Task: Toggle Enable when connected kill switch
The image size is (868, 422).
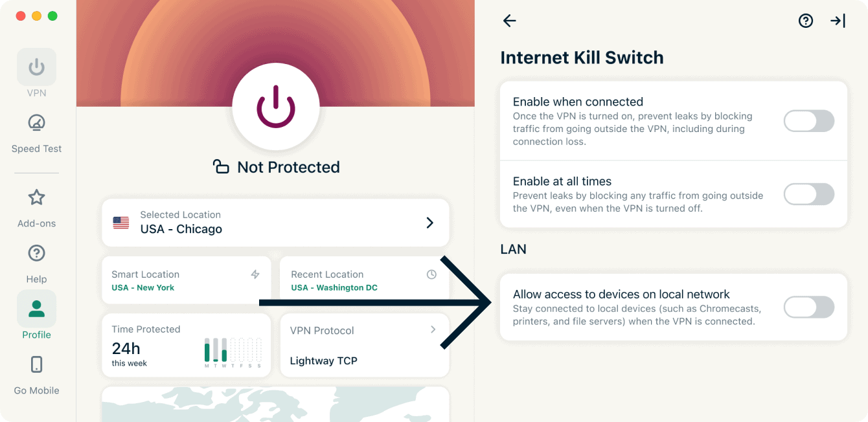Action: tap(809, 121)
